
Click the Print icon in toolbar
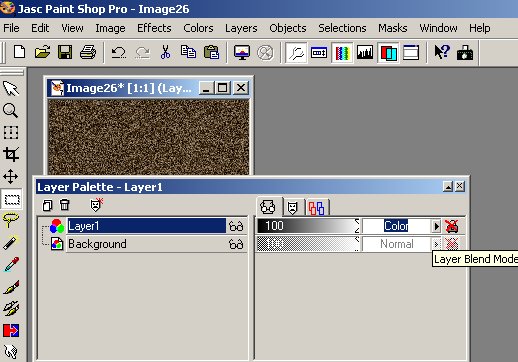[88, 52]
